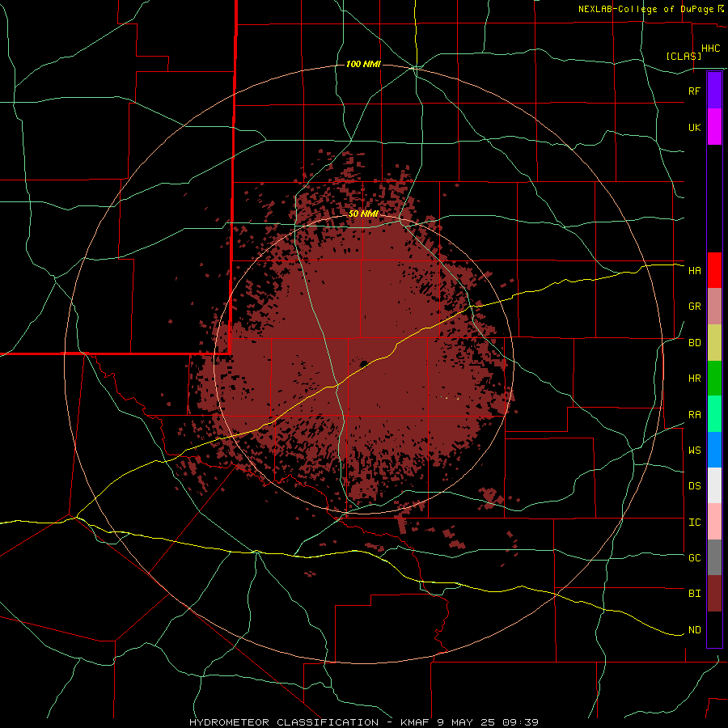Click the '09:39' timestamp text

point(523,722)
